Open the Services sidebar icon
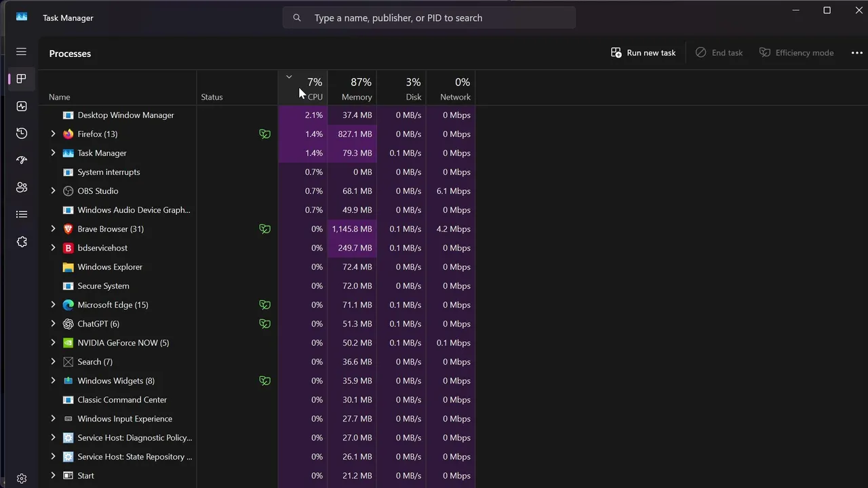 click(22, 241)
